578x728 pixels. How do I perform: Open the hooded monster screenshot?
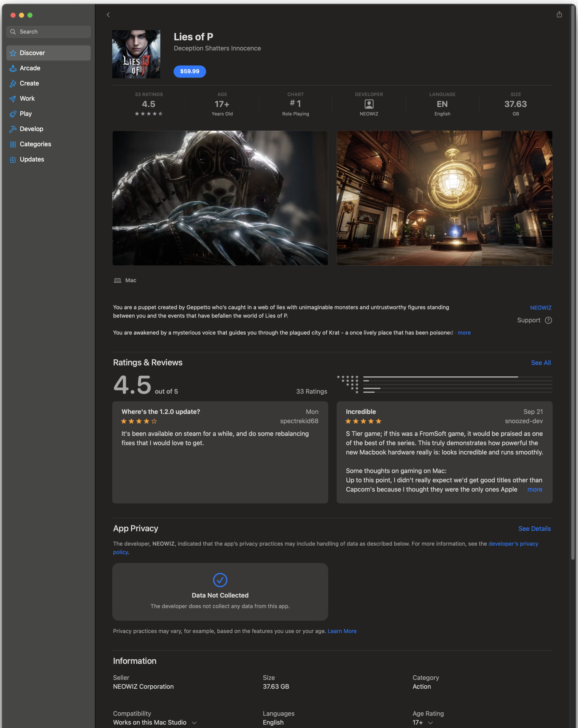pyautogui.click(x=220, y=198)
